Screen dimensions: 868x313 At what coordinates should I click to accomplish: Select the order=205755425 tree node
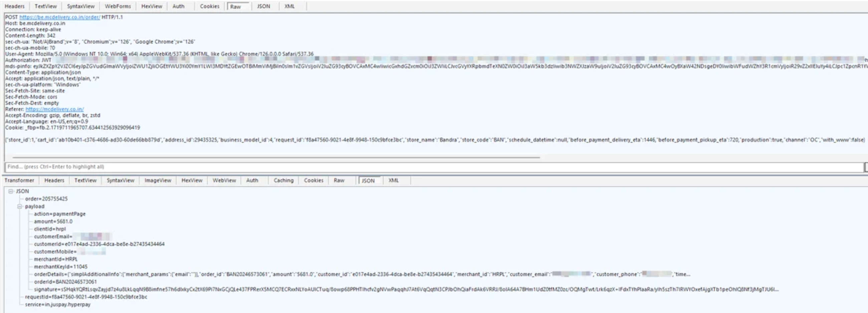pos(46,199)
